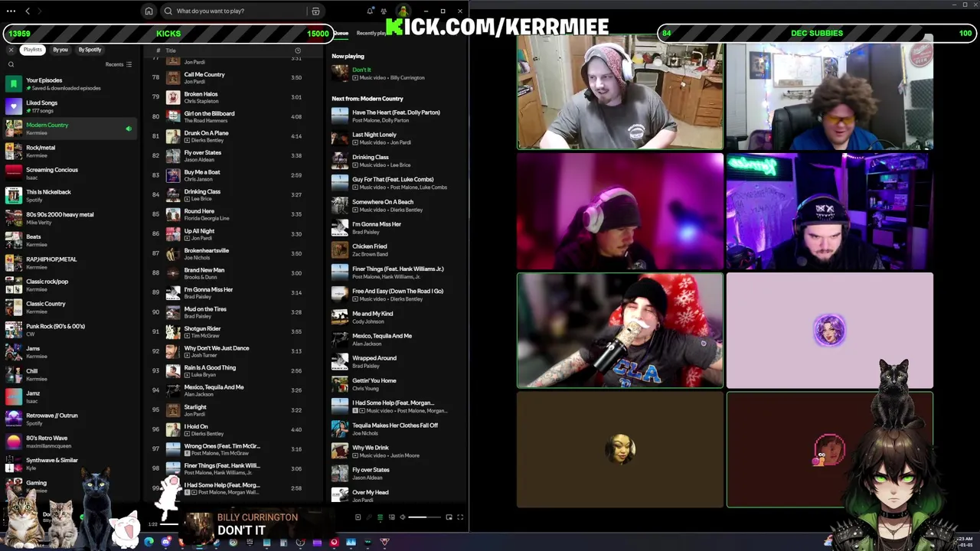Image resolution: width=980 pixels, height=551 pixels.
Task: Toggle the Queue icon in player bar
Action: click(380, 517)
